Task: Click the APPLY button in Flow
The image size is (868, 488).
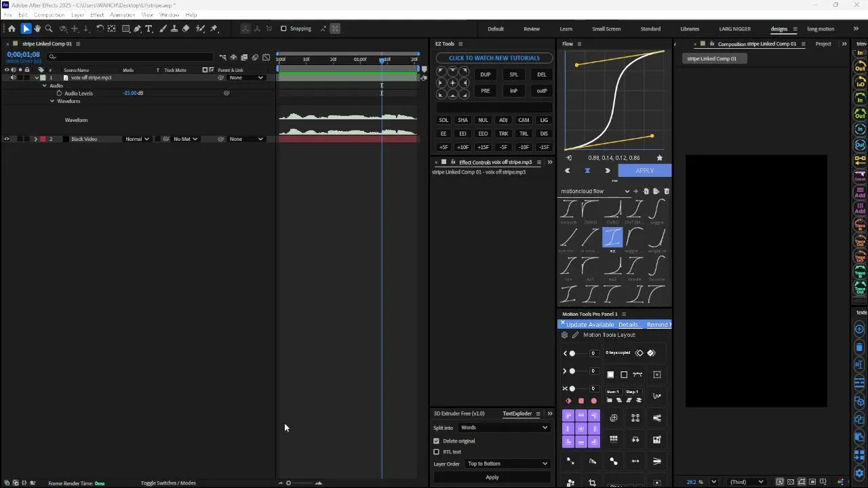Action: click(x=645, y=171)
